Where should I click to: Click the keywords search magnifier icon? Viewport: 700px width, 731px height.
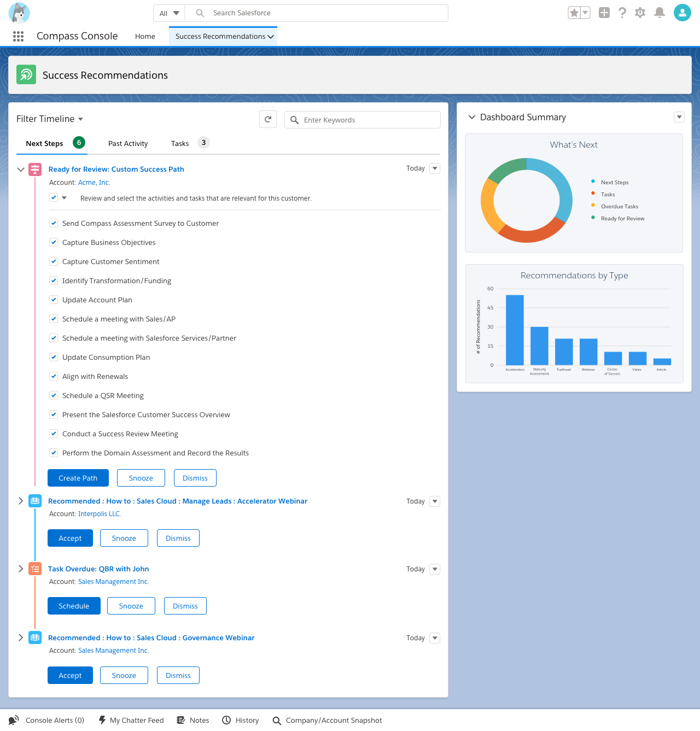point(294,120)
